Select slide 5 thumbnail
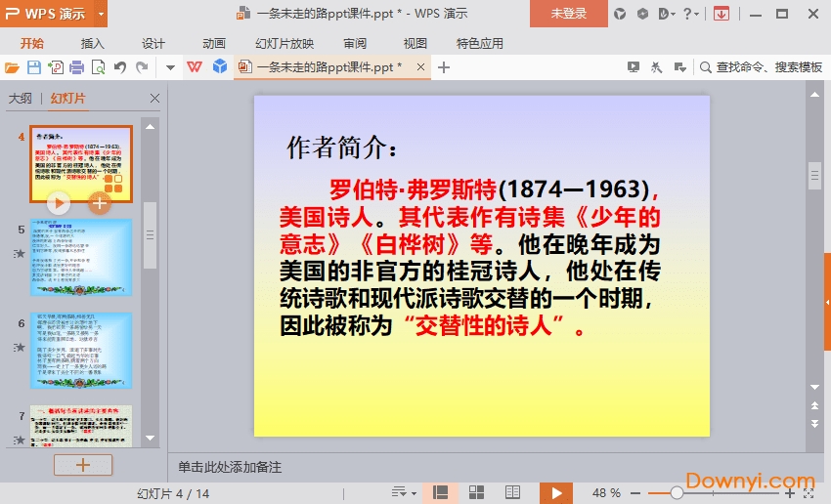831x504 pixels. [81, 257]
